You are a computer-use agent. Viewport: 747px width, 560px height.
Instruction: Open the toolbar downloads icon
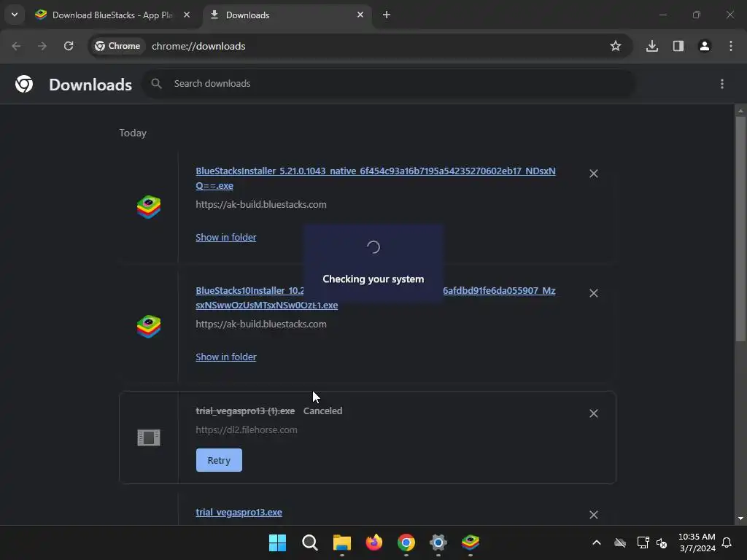[652, 46]
